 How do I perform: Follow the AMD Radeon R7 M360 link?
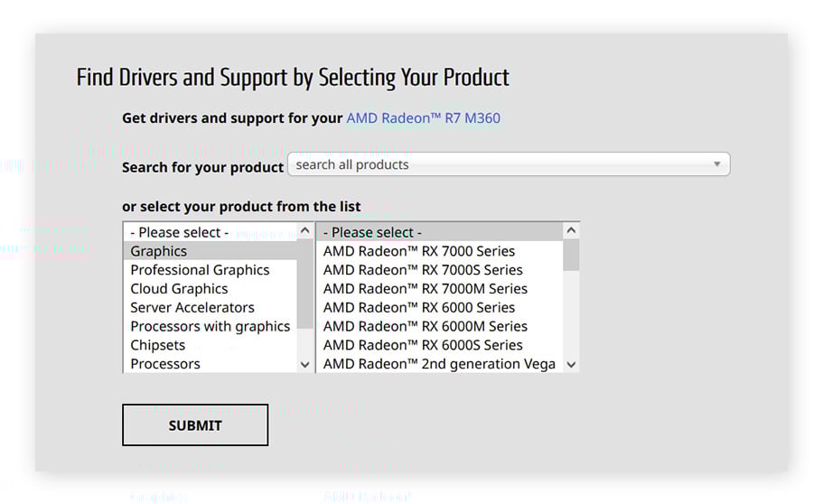423,118
